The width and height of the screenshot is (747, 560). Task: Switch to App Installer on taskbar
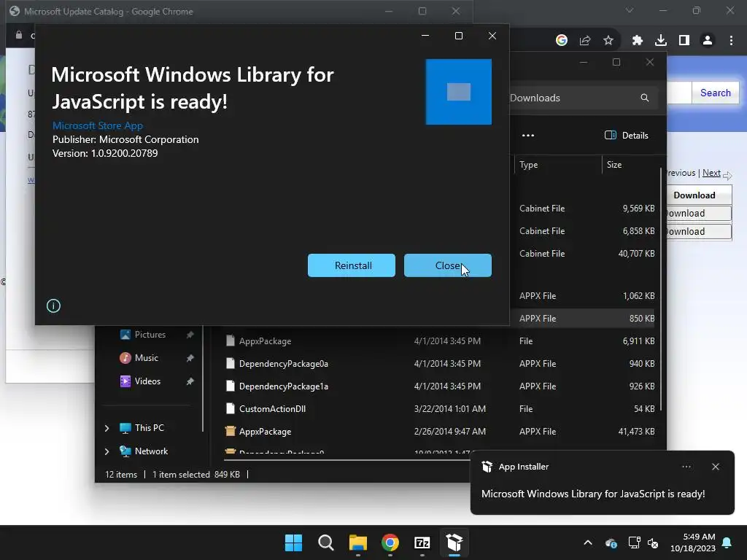coord(454,542)
